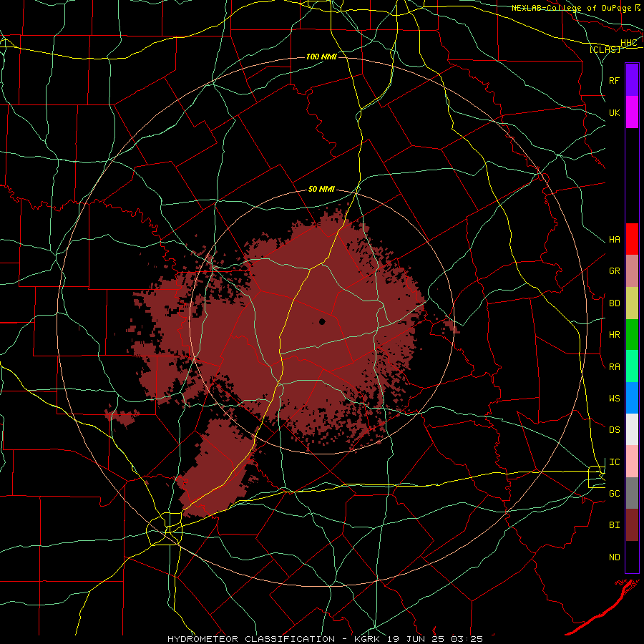Click the BI legend label

615,525
